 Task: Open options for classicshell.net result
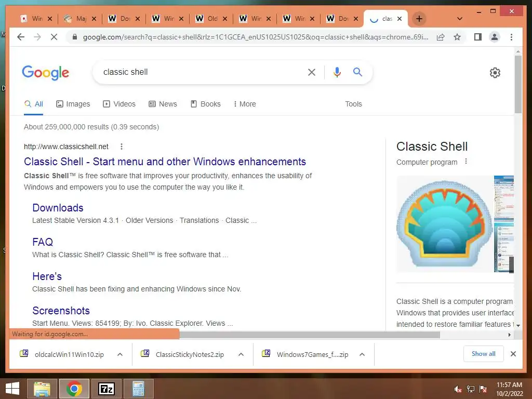click(122, 147)
